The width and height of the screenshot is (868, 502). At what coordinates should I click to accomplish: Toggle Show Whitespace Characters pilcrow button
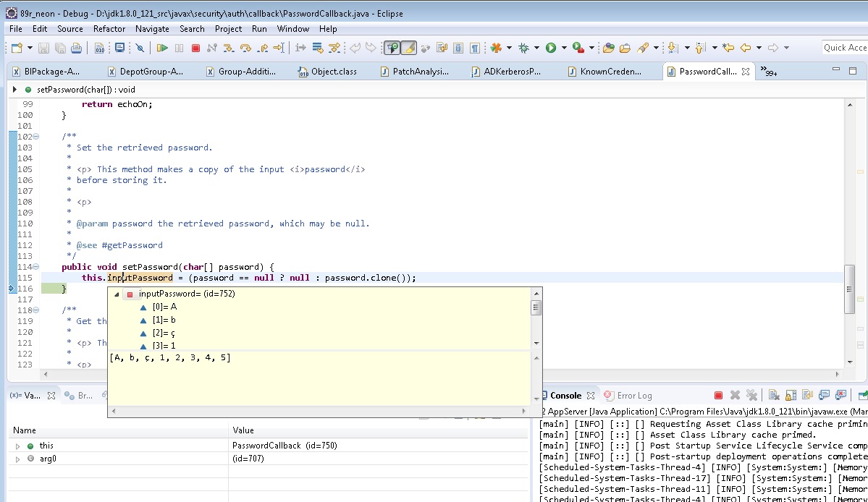[x=474, y=48]
